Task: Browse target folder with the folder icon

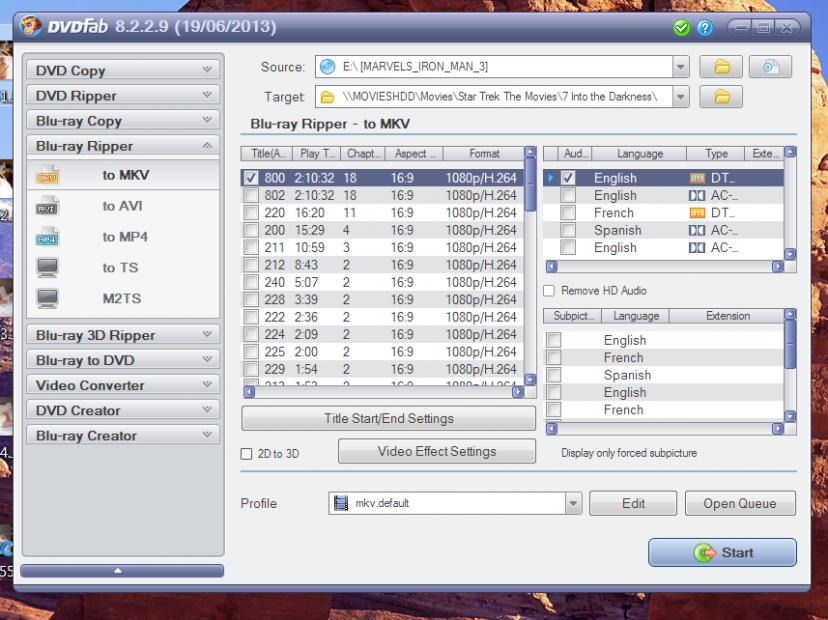Action: click(721, 97)
